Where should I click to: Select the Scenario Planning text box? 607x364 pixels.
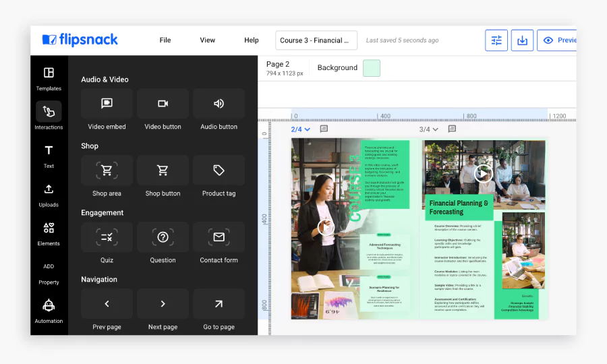(384, 294)
